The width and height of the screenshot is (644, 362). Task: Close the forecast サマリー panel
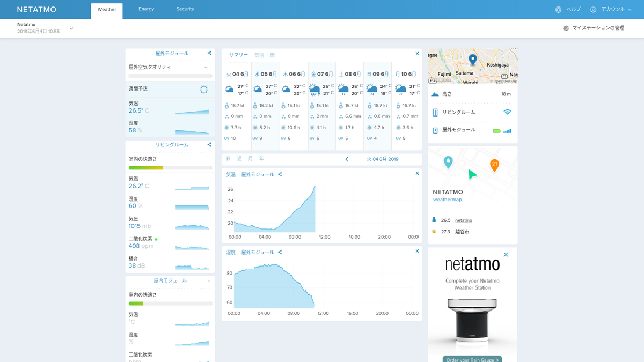tap(417, 54)
